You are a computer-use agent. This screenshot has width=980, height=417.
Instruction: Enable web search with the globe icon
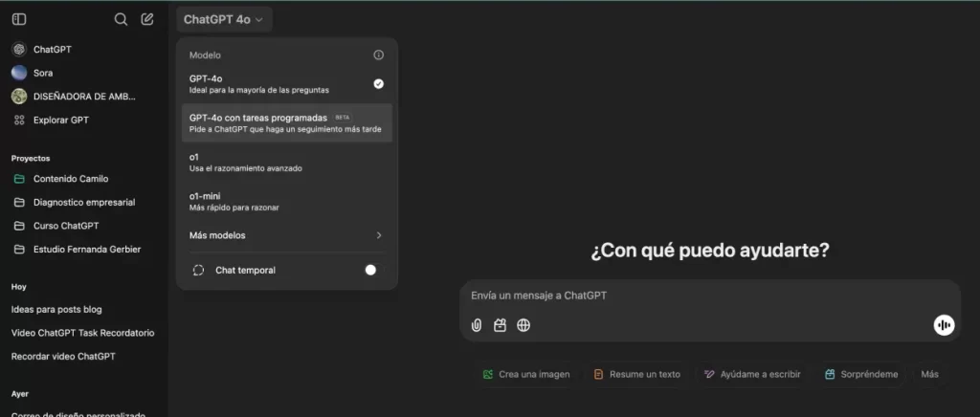[x=523, y=325]
